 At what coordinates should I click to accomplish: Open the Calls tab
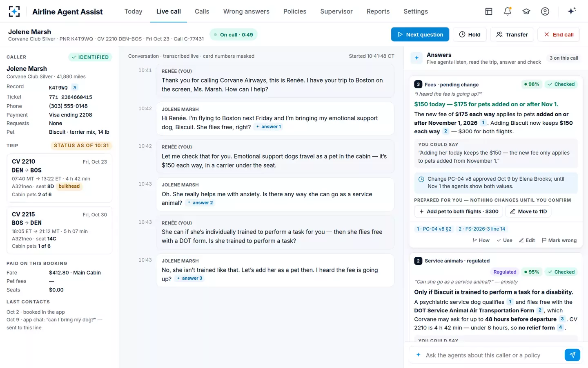(202, 11)
